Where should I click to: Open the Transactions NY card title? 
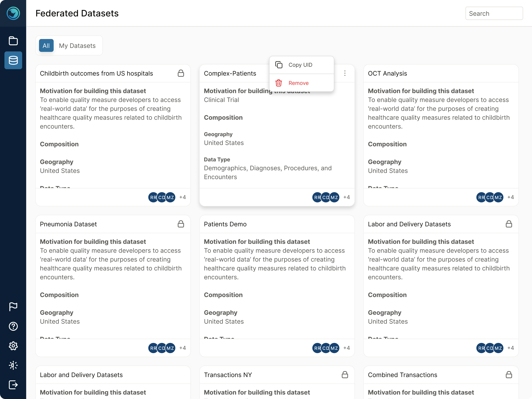(228, 375)
